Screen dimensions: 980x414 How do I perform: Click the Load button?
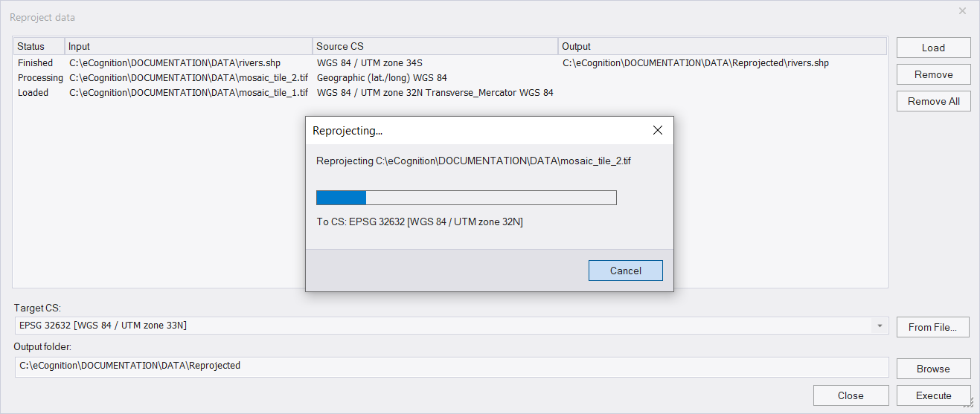coord(933,48)
